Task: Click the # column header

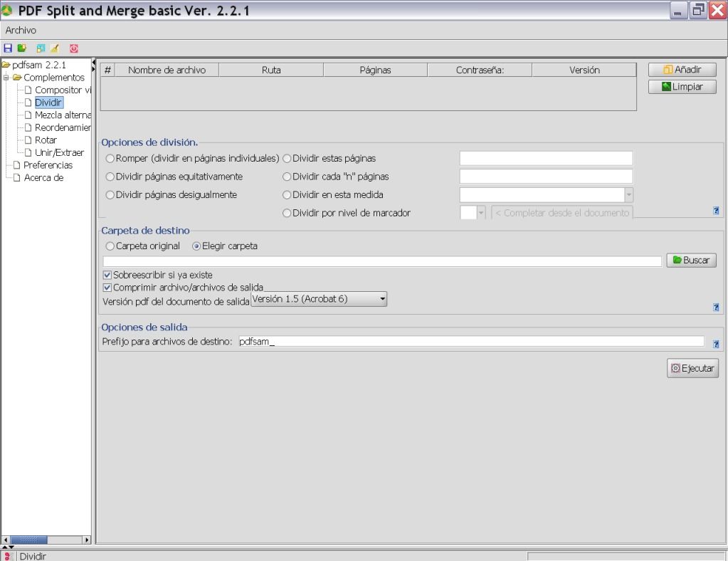Action: [107, 70]
